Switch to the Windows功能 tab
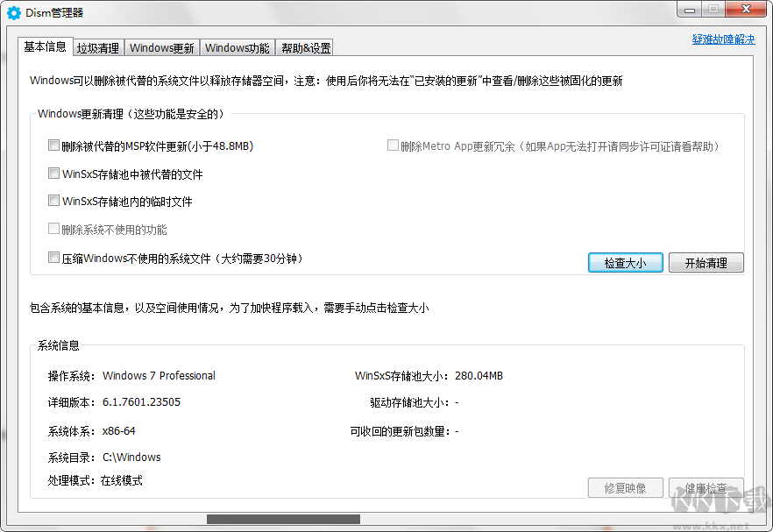 (235, 48)
